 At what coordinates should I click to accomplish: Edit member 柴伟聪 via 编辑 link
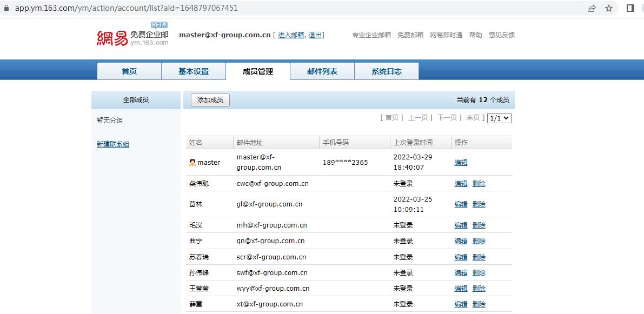[x=460, y=183]
